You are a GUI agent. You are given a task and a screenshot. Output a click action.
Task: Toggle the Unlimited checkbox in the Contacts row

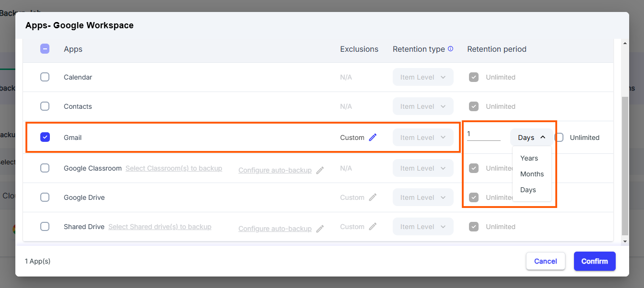click(474, 106)
